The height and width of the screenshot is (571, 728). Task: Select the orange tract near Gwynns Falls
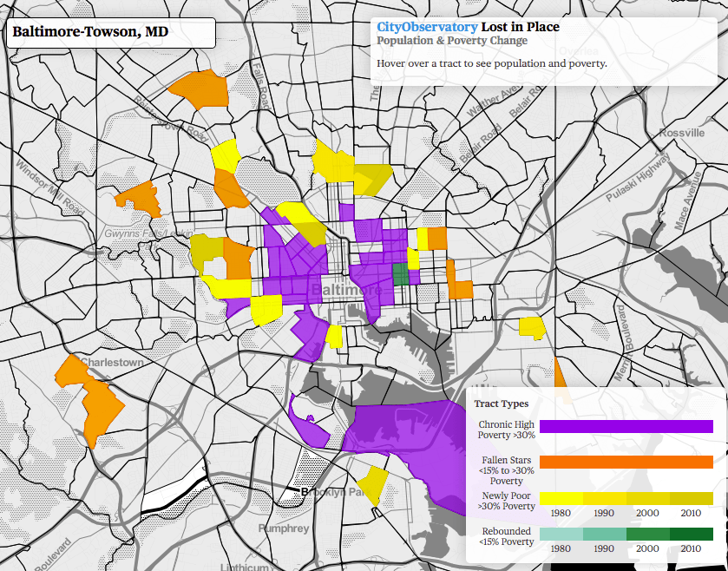click(x=139, y=195)
